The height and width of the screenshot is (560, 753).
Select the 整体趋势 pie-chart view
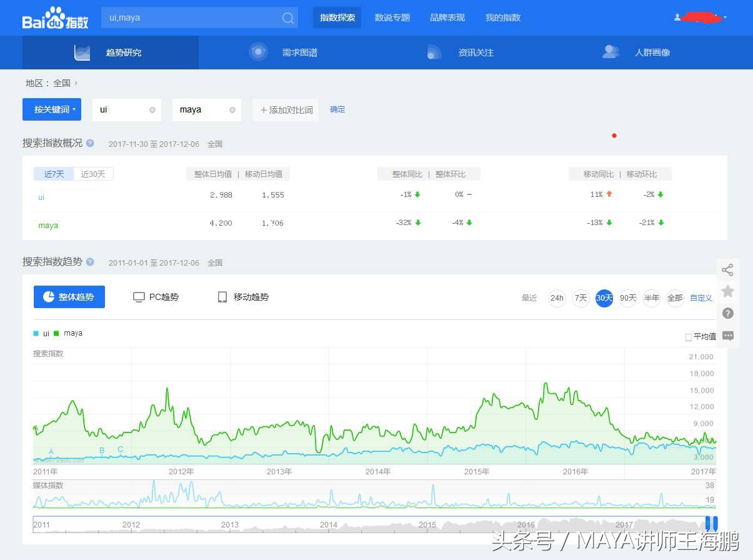(69, 297)
